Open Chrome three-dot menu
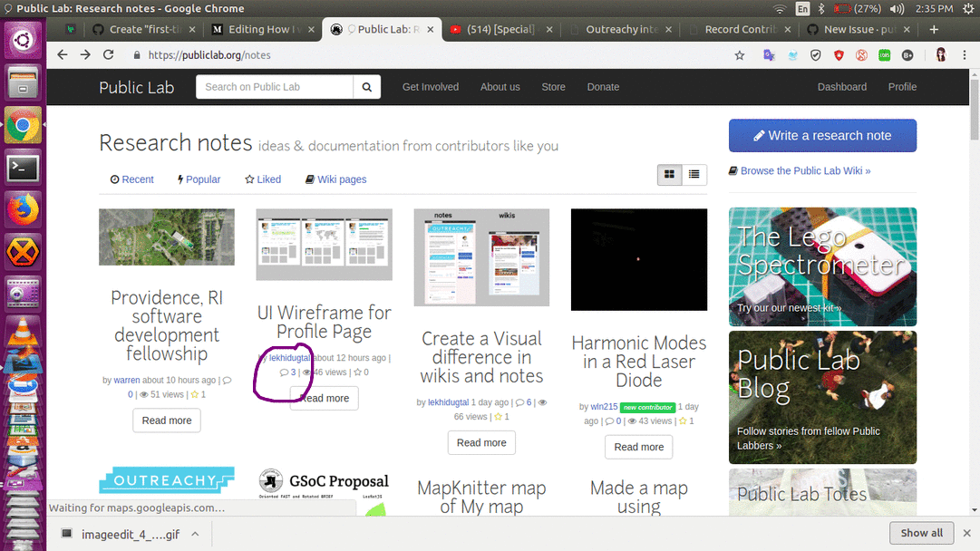The image size is (980, 551). (x=965, y=55)
